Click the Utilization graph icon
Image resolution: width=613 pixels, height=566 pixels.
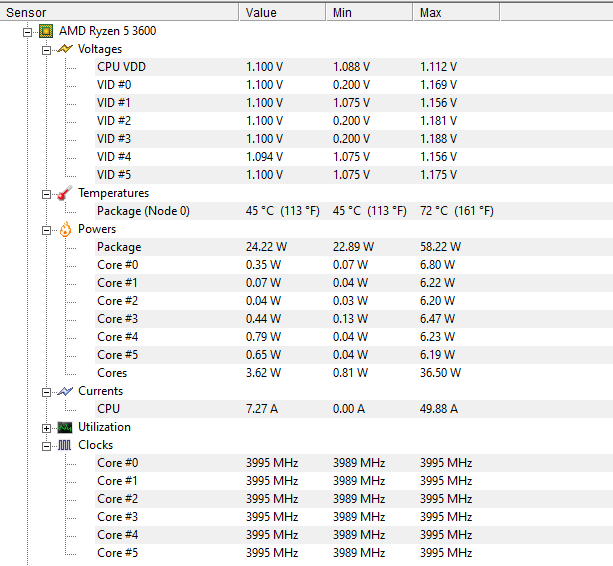65,427
